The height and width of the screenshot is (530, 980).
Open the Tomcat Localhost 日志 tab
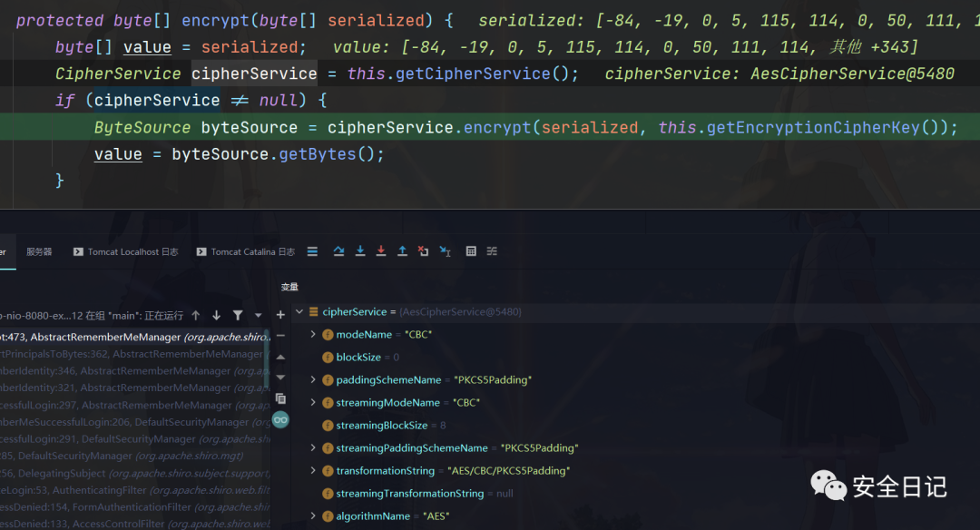pyautogui.click(x=125, y=252)
